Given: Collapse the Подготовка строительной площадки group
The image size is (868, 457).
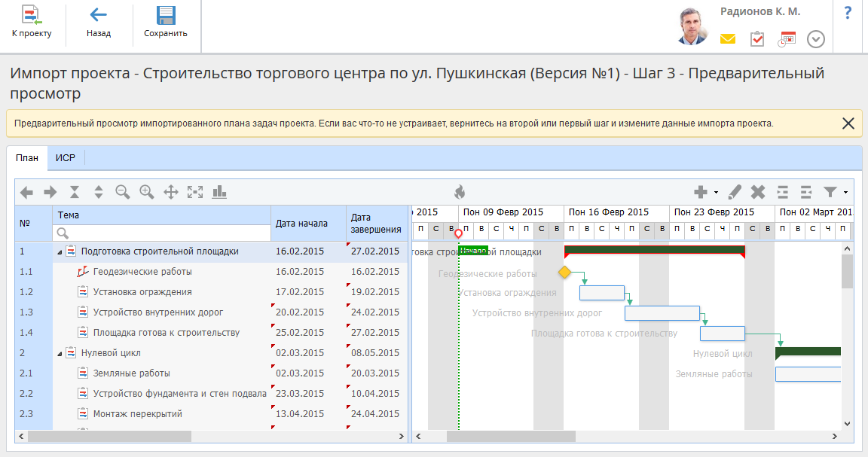Looking at the screenshot, I should tap(60, 251).
